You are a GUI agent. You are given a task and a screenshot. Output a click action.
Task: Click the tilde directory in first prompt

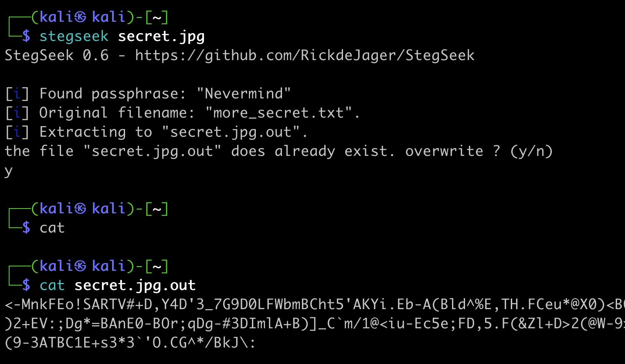pyautogui.click(x=157, y=17)
